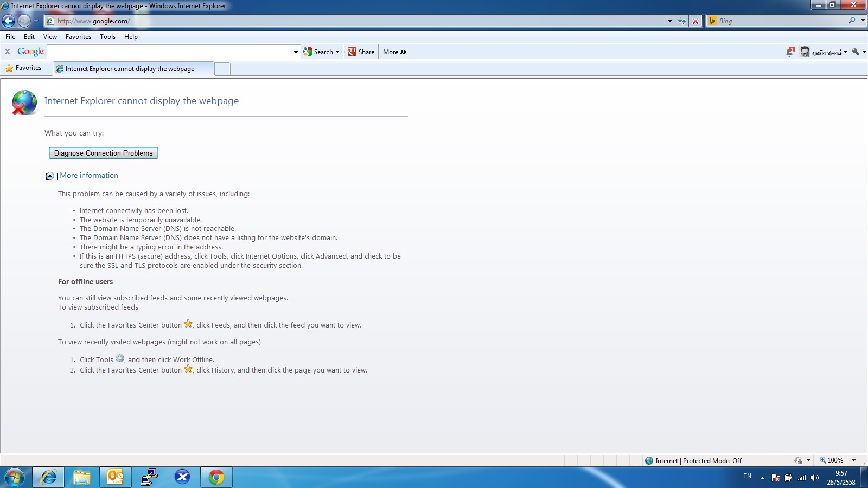Open the Google notifications bell icon
This screenshot has width=868, height=488.
(x=790, y=52)
